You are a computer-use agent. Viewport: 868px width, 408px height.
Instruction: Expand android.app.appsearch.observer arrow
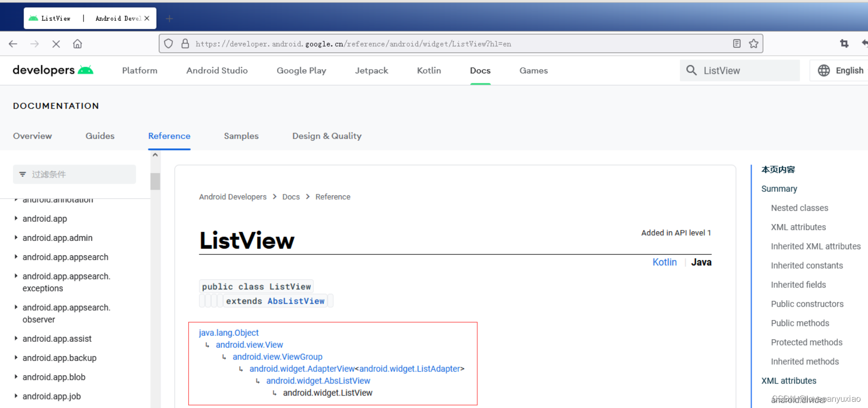point(16,307)
